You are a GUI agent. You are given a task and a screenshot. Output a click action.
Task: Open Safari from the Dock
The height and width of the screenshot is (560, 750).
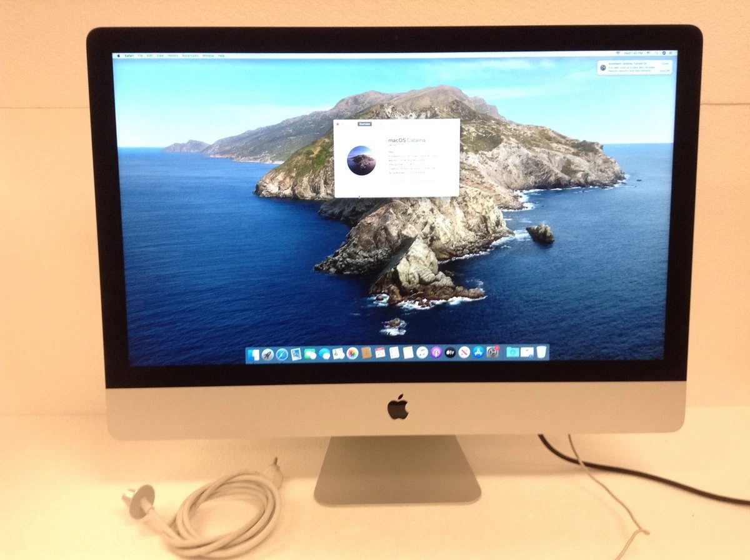click(x=282, y=354)
